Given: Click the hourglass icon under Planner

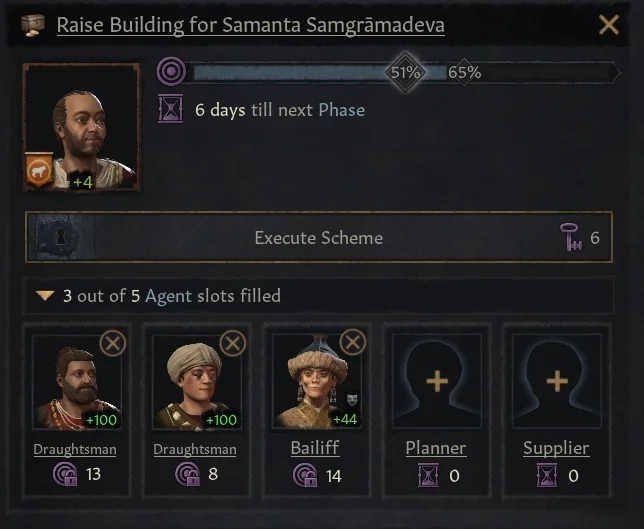Looking at the screenshot, I should click(428, 475).
